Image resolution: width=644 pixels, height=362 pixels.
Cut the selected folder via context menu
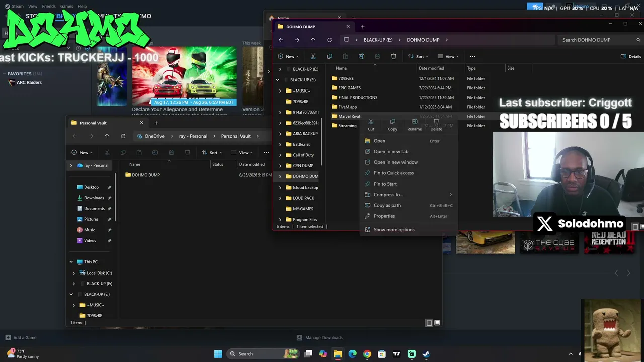pos(371,124)
